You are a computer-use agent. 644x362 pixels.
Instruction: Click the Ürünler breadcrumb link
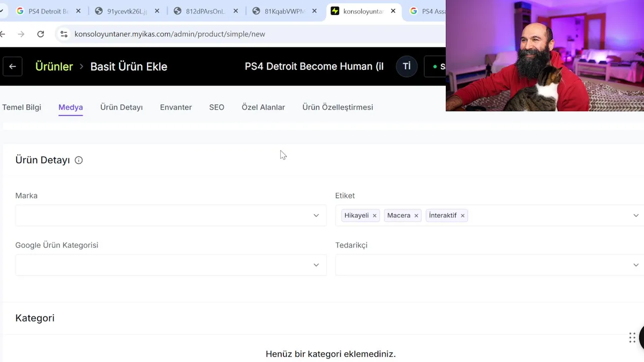click(54, 66)
